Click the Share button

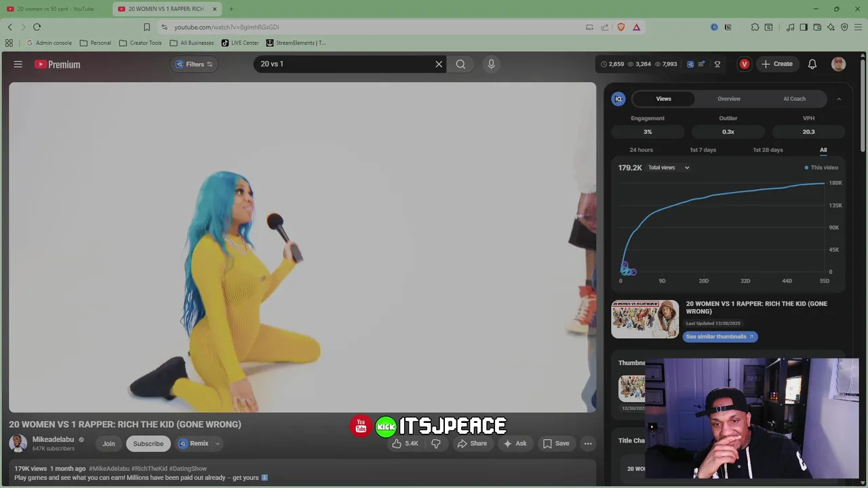tap(472, 443)
